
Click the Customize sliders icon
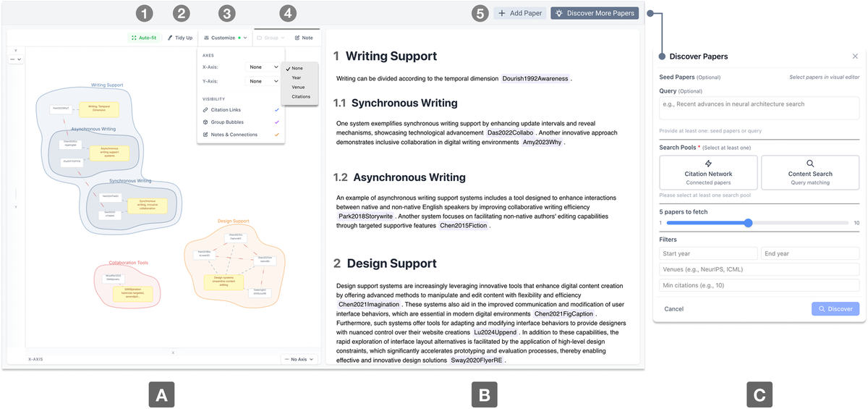[x=207, y=38]
